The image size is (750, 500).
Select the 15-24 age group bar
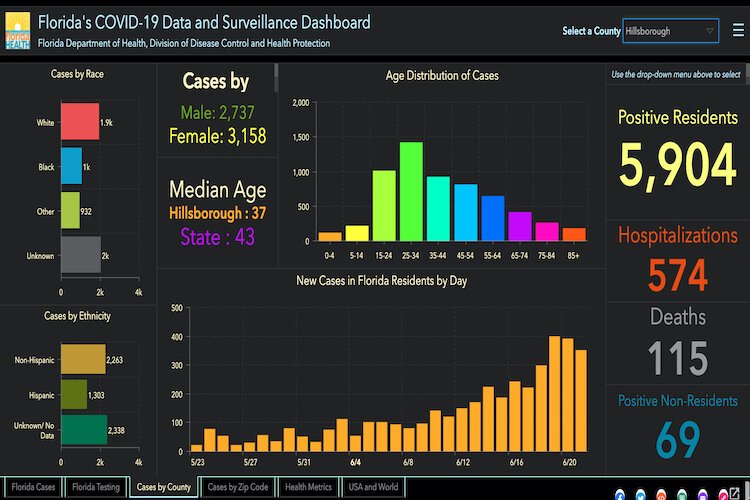tap(384, 206)
